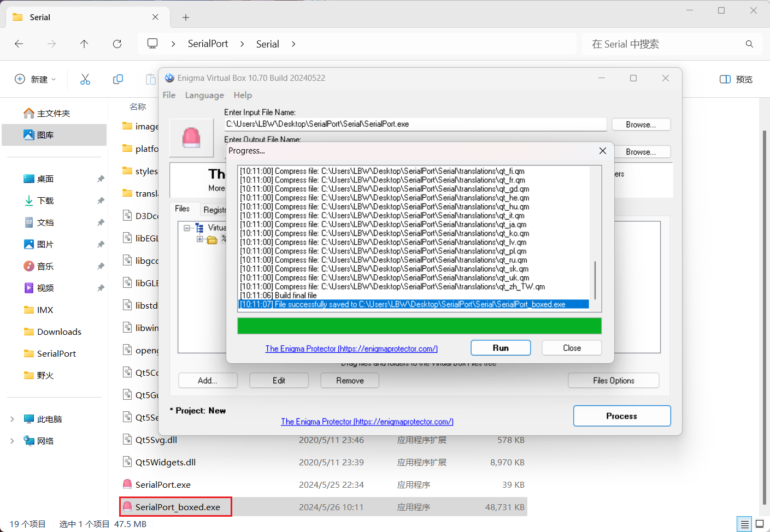Click the Enigma app icon in title bar
770x532 pixels.
169,78
